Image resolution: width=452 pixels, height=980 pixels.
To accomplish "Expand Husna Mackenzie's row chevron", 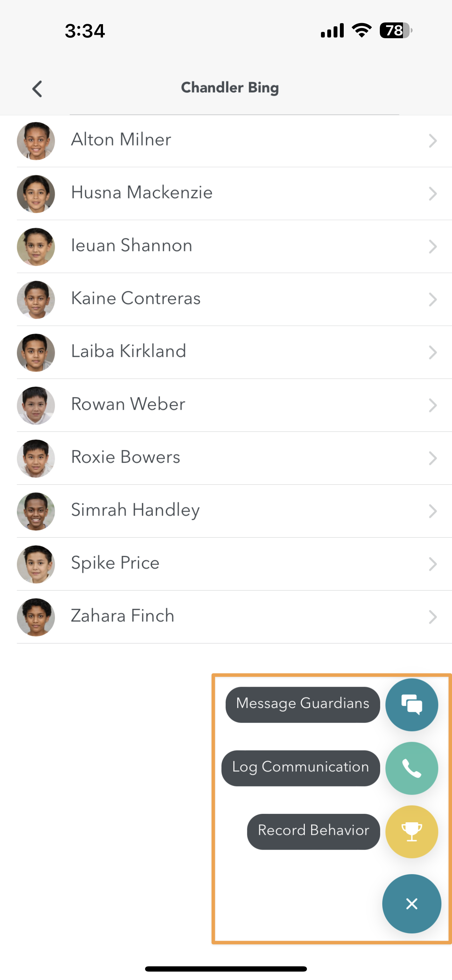I will (x=433, y=193).
